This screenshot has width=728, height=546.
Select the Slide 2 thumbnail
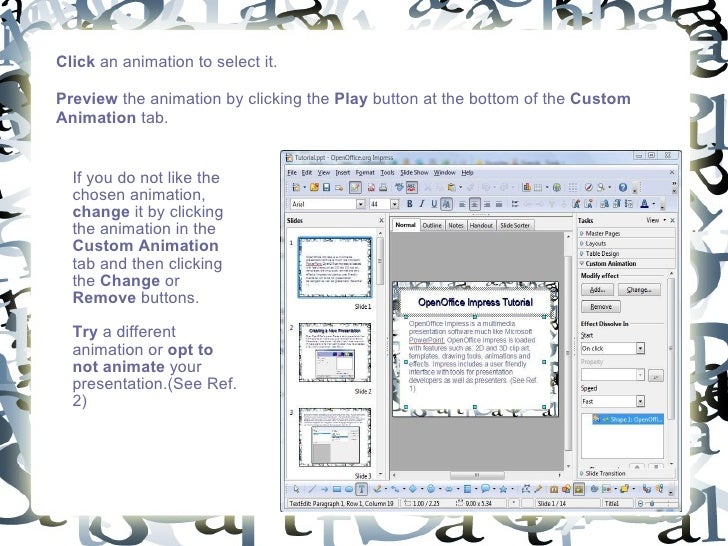click(x=335, y=352)
